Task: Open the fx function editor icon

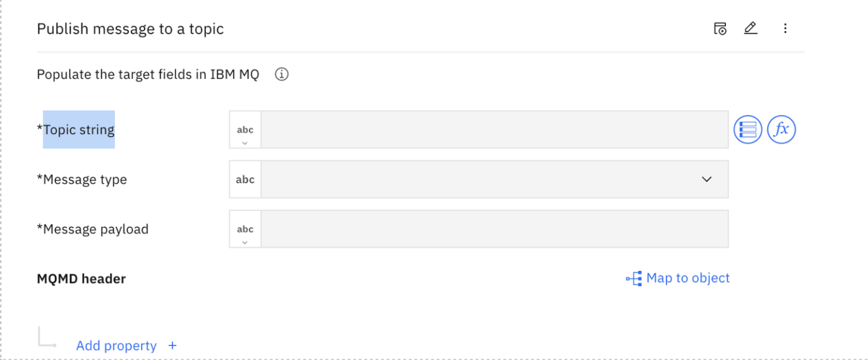Action: point(781,129)
